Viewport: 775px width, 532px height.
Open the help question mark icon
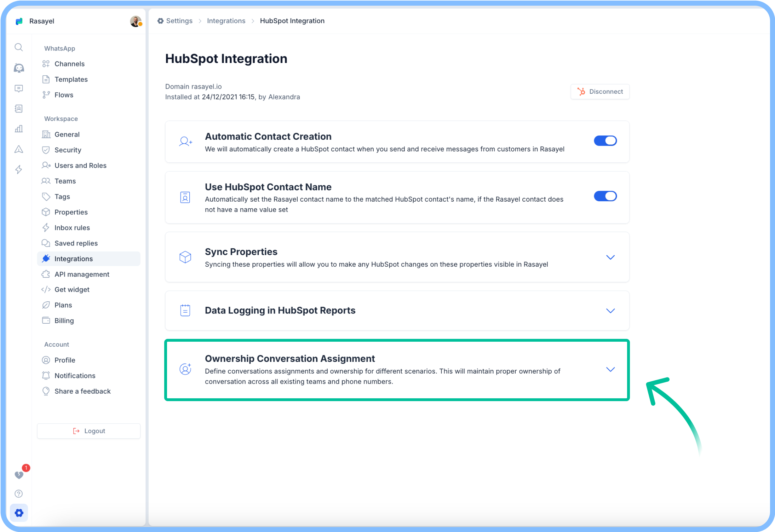click(19, 493)
